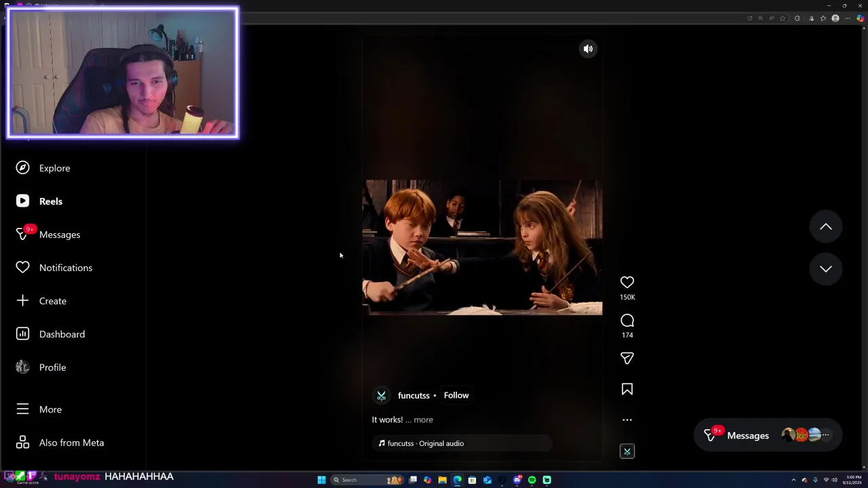868x488 pixels.
Task: Open the browser profile avatar
Action: [x=835, y=18]
